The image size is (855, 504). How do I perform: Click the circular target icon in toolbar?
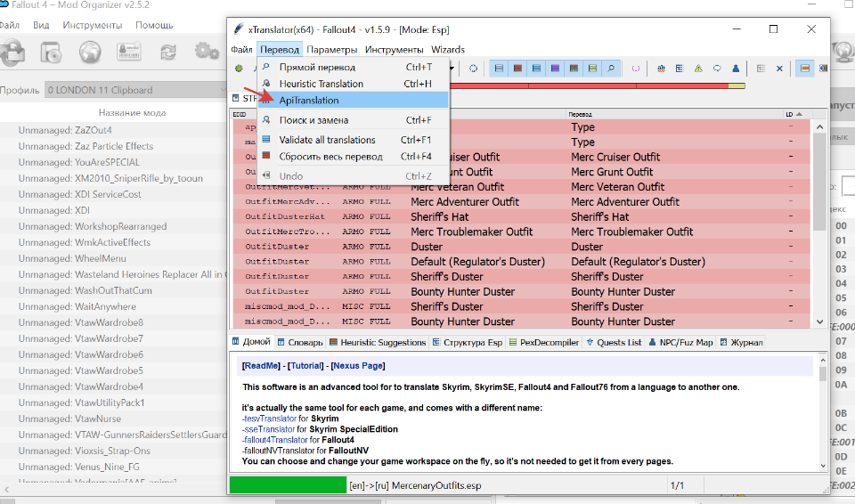point(474,68)
